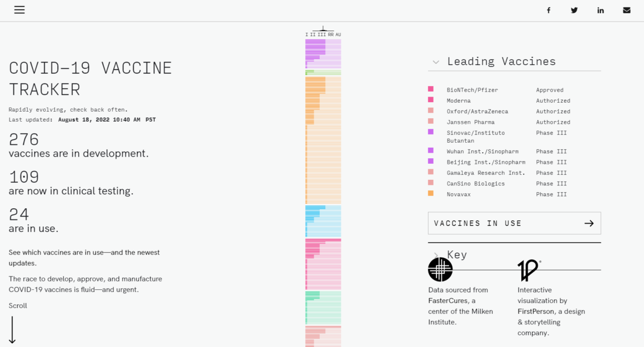Click the Phase III status for Novavax

click(551, 194)
